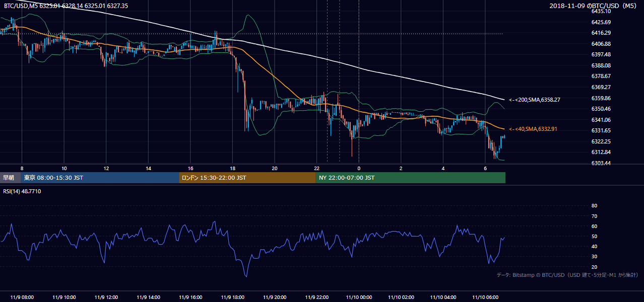Click price axis value 6406.88
Viewport: 644px width, 302px height.
(x=601, y=44)
